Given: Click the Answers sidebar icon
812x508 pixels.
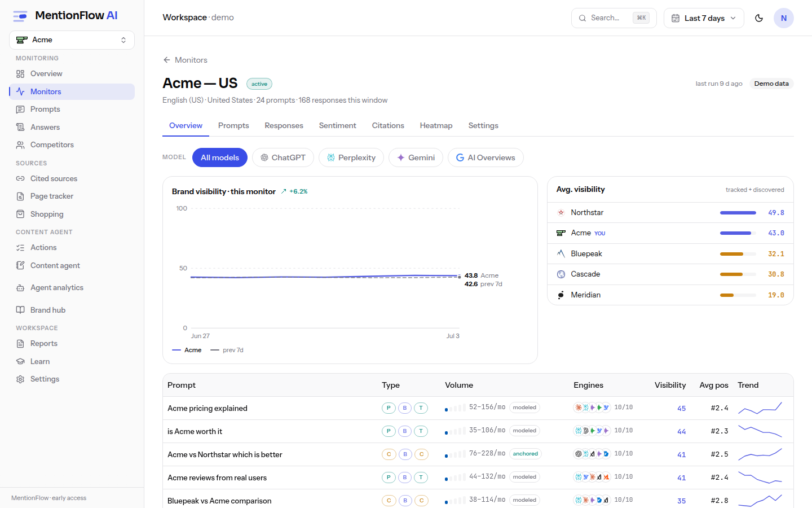Looking at the screenshot, I should pyautogui.click(x=20, y=127).
